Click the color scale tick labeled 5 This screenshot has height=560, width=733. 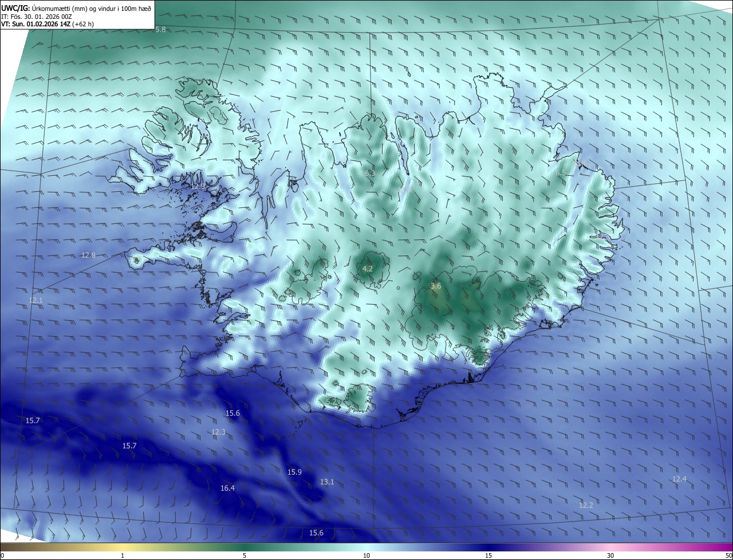[x=245, y=555]
